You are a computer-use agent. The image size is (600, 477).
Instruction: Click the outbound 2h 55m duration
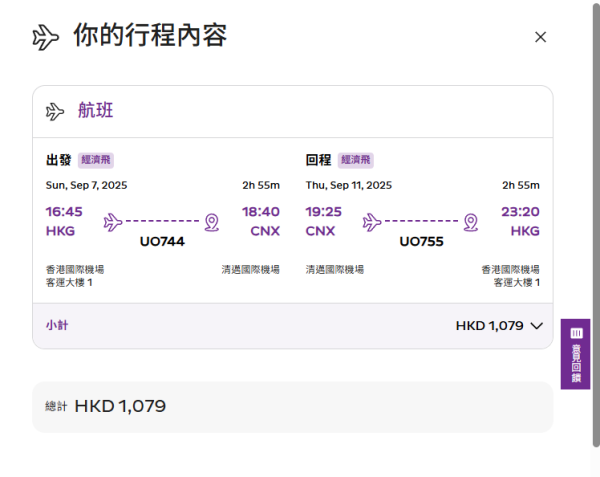click(x=261, y=185)
